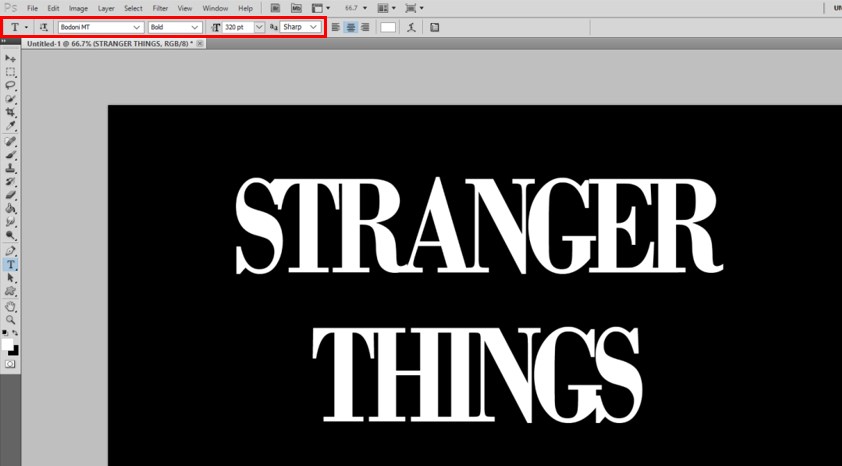The width and height of the screenshot is (842, 466).
Task: Select the Lasso tool
Action: [x=10, y=85]
